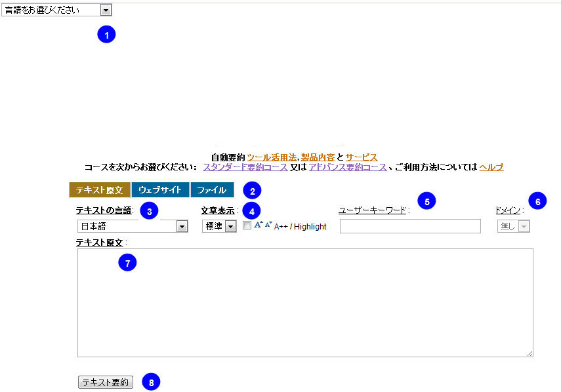Click the decrease font size A icon

pyautogui.click(x=268, y=224)
